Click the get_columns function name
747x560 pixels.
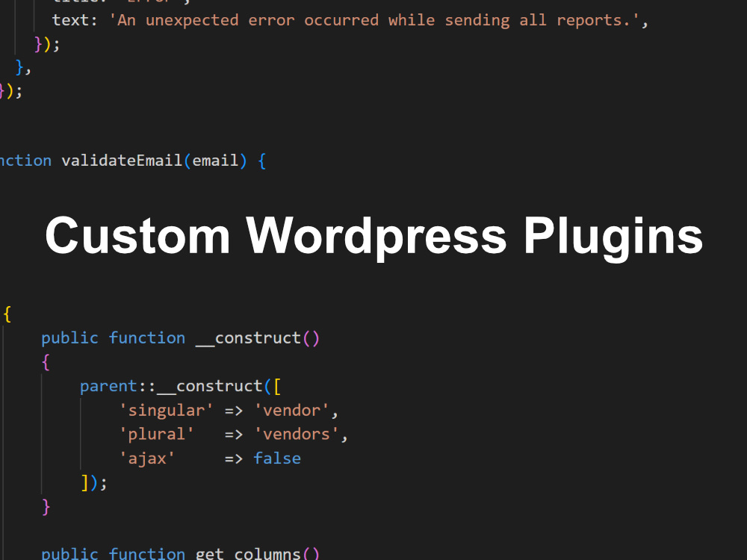[248, 554]
